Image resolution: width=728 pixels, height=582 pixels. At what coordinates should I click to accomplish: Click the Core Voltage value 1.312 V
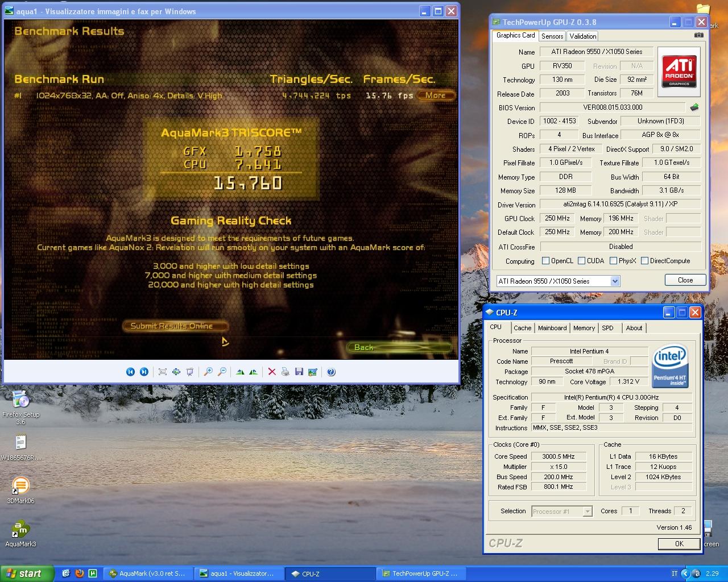(628, 381)
